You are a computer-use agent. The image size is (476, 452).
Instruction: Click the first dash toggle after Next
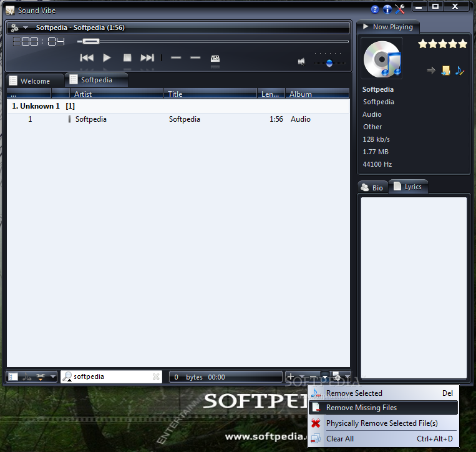(176, 57)
